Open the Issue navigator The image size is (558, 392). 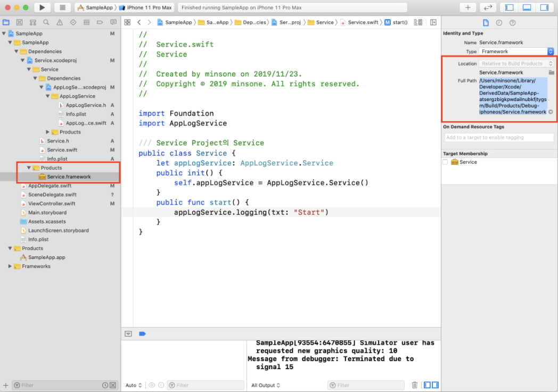click(x=60, y=22)
